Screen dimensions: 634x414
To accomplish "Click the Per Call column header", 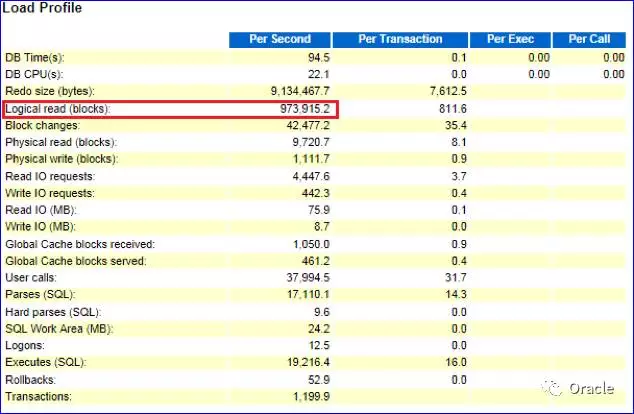I will [589, 39].
